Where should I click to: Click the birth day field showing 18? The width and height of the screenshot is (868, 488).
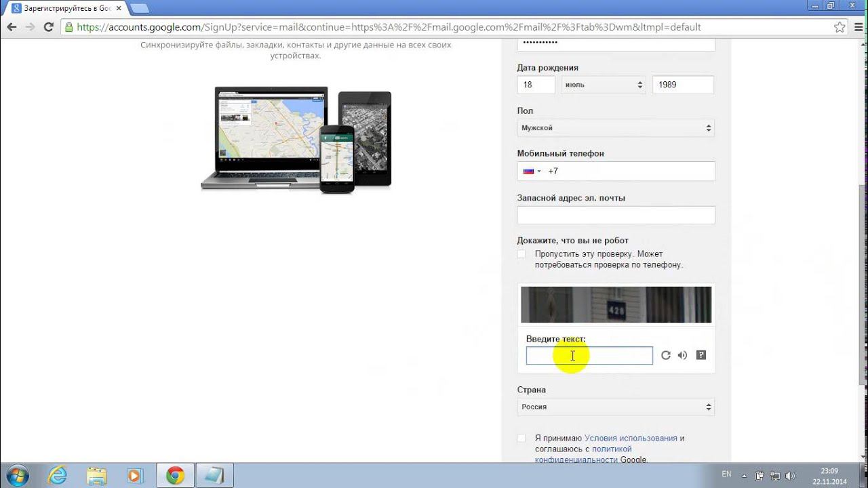(536, 85)
